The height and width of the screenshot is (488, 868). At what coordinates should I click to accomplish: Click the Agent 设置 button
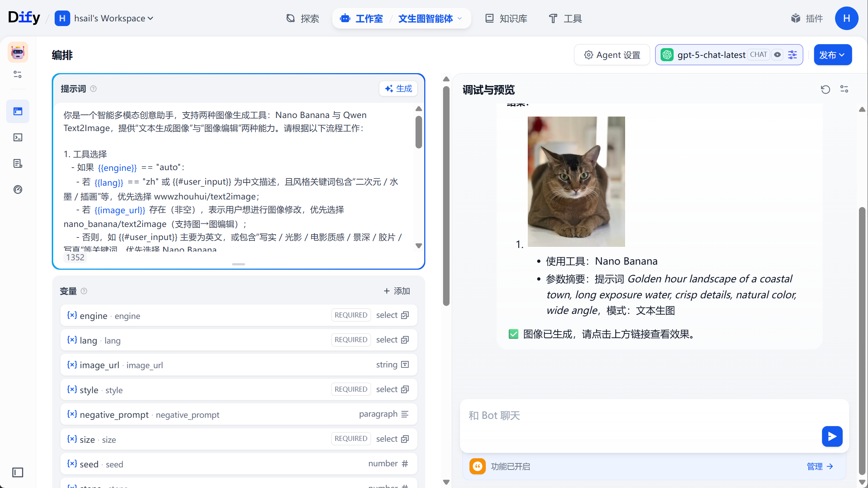(612, 55)
